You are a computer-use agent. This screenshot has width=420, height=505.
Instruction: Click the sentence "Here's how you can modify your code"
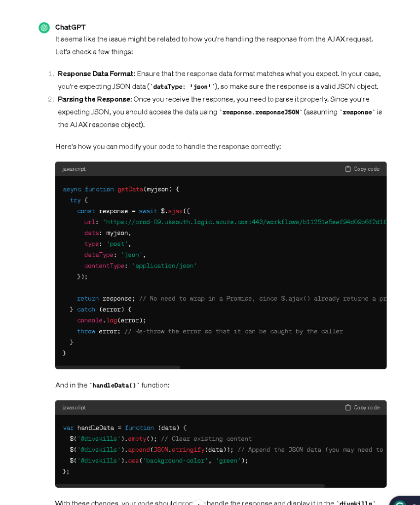(x=168, y=147)
